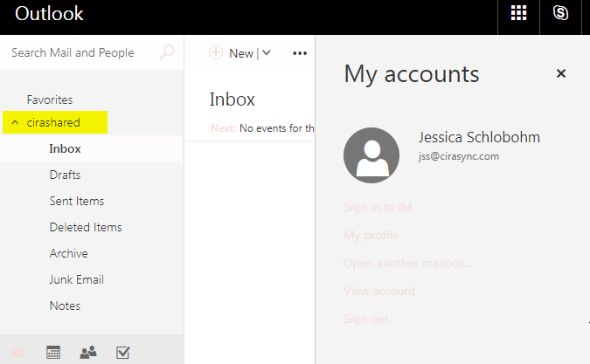The width and height of the screenshot is (590, 364).
Task: Open the app launcher grid icon
Action: tap(518, 13)
